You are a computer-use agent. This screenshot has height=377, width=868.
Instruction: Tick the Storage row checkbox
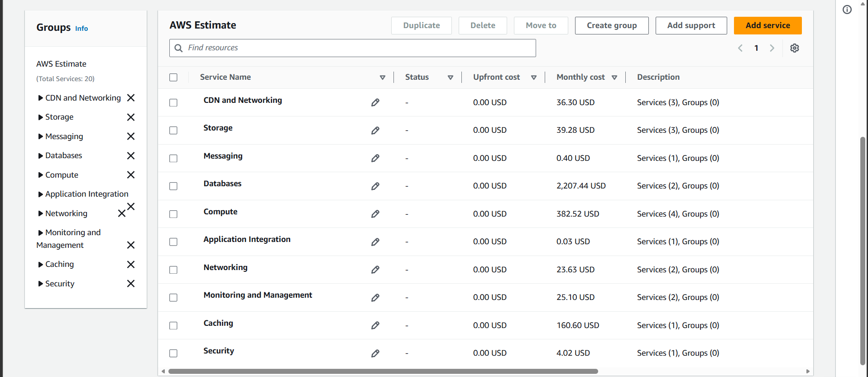173,130
